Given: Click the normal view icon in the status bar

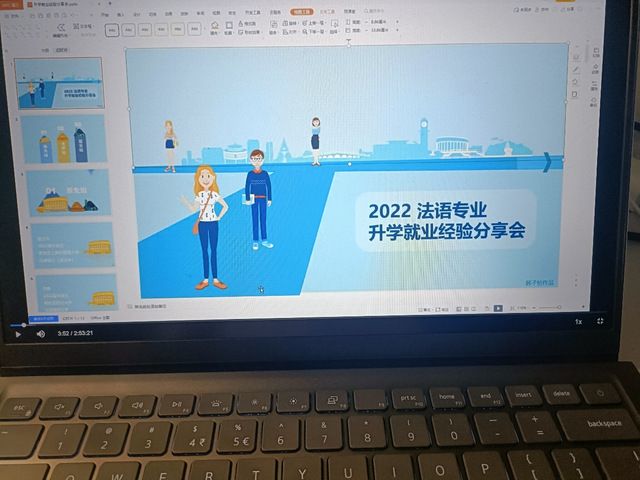Looking at the screenshot, I should pos(459,309).
